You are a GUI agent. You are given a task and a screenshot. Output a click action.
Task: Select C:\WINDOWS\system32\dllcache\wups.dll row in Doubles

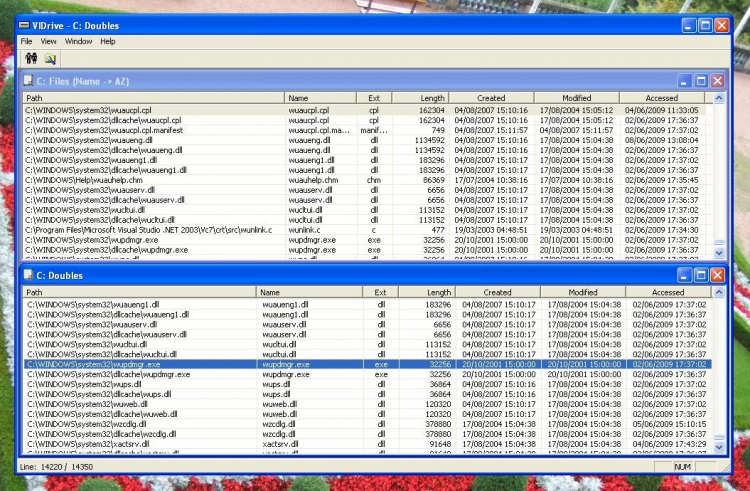pyautogui.click(x=368, y=394)
